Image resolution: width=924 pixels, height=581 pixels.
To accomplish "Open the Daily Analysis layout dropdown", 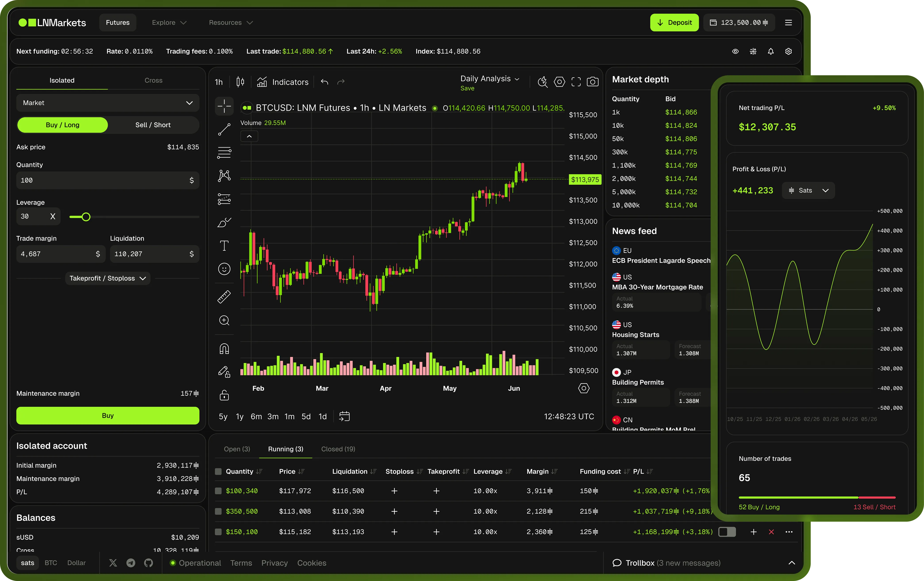I will coord(490,79).
